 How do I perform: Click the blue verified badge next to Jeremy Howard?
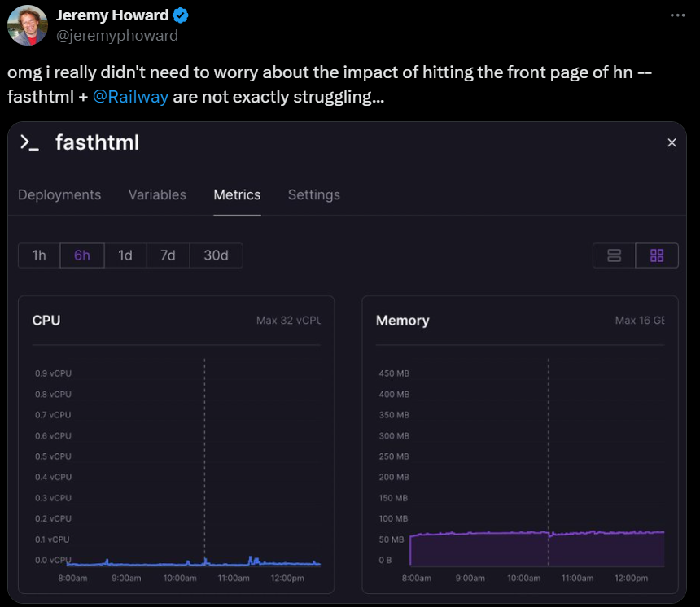click(x=181, y=15)
